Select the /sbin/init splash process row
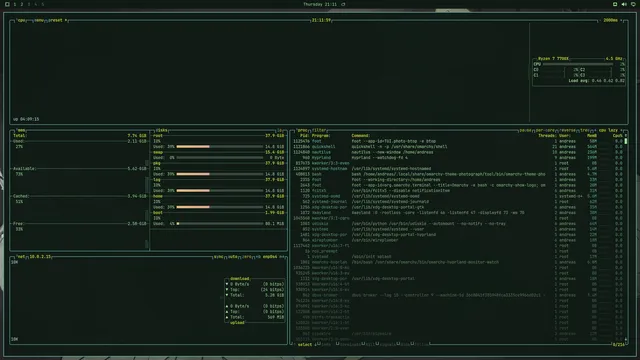The width and height of the screenshot is (640, 360). click(x=458, y=257)
